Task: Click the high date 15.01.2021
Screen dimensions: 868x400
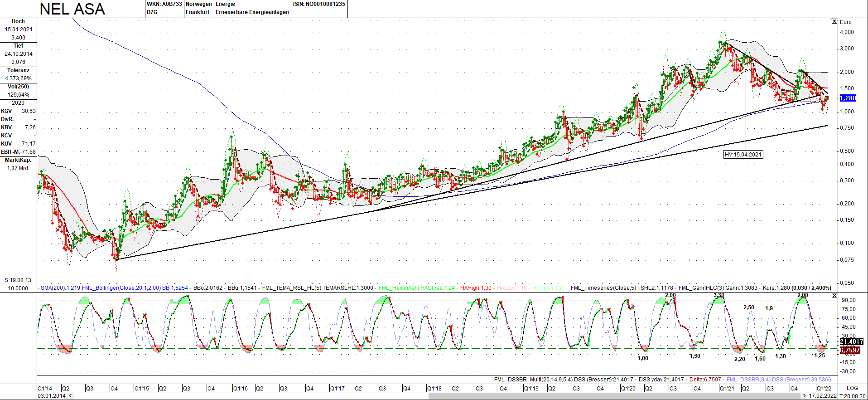Action: 19,29
